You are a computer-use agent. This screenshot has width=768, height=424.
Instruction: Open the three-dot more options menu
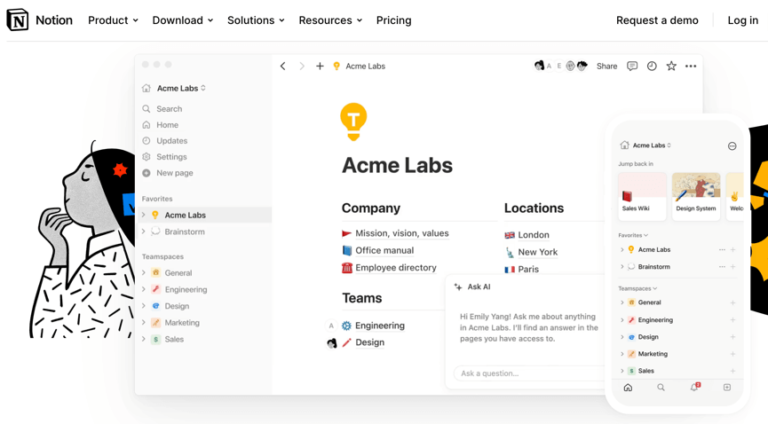click(x=690, y=66)
